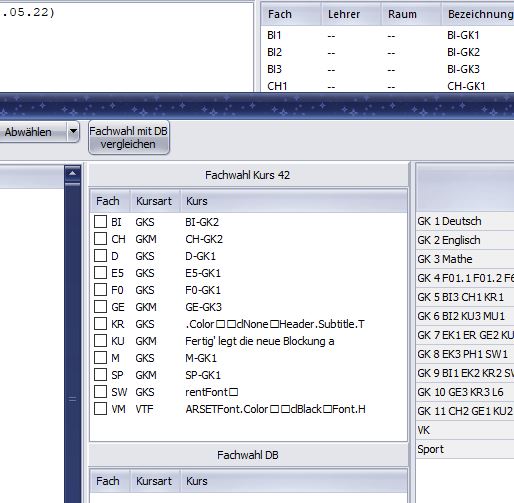Screen dimensions: 514x503
Task: Check the E5 row checkbox
Action: (x=100, y=273)
